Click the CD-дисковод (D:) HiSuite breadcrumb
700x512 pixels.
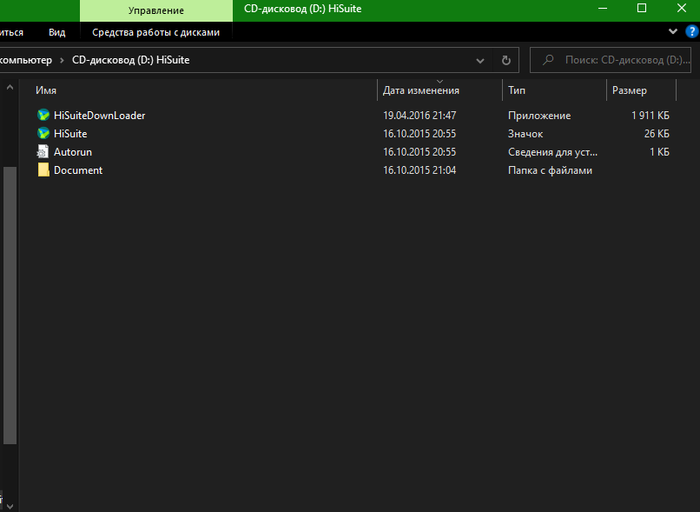[130, 60]
